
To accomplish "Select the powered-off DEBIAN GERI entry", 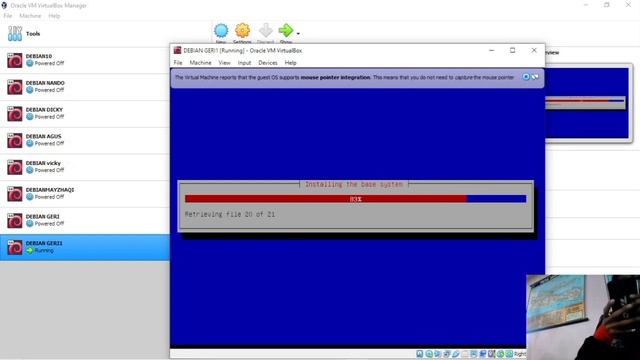I will (x=84, y=221).
